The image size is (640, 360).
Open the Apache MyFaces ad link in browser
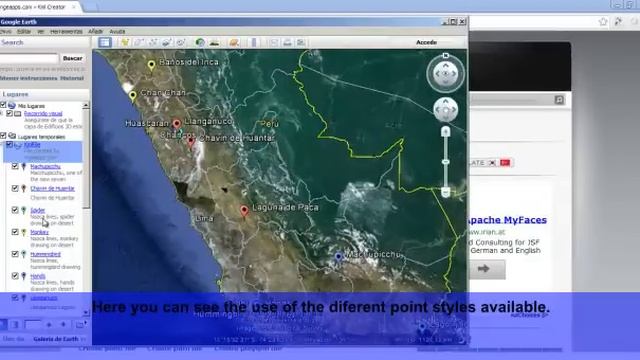[507, 220]
